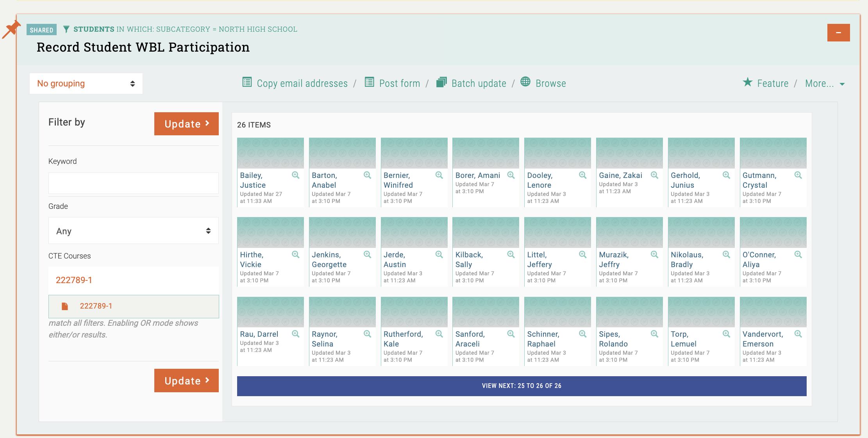Open the Gaine, Zakai name link

tap(620, 175)
